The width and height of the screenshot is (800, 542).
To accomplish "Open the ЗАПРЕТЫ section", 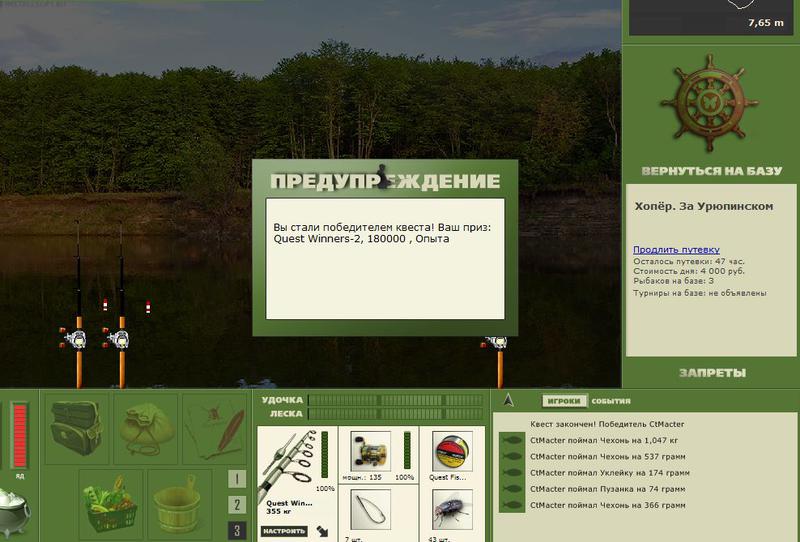I will (x=712, y=373).
